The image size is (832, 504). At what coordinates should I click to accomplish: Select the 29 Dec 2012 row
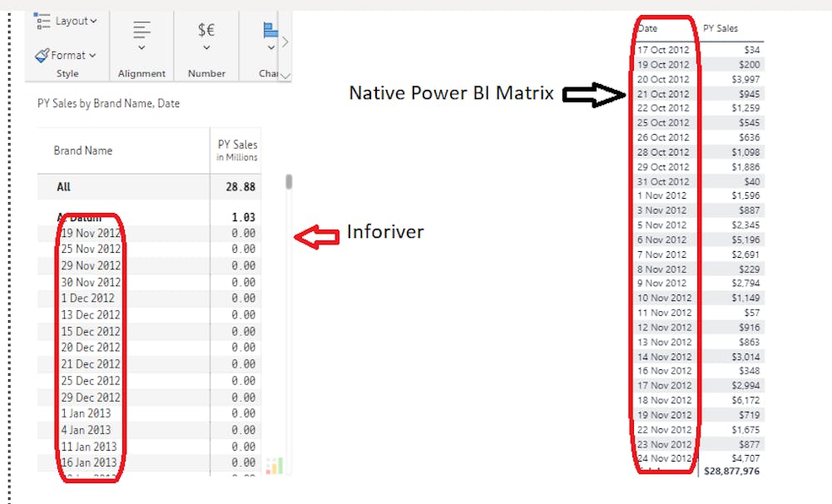149,398
